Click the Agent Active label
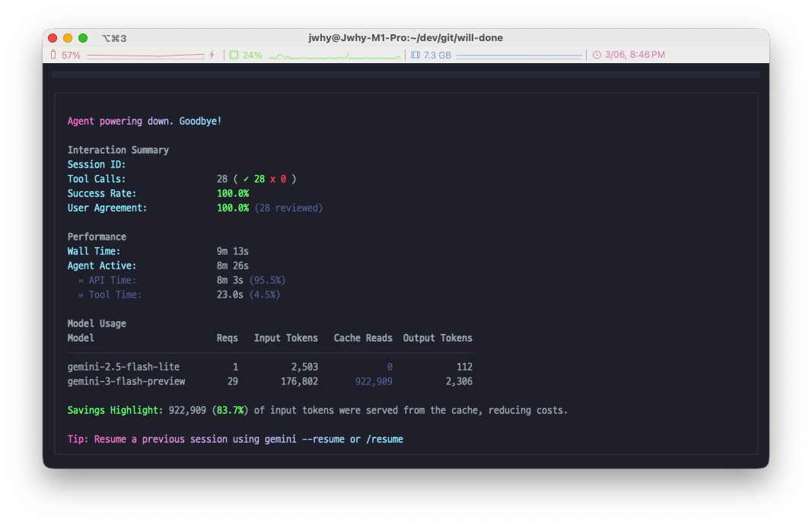Screen dimensions: 812x525 102,266
